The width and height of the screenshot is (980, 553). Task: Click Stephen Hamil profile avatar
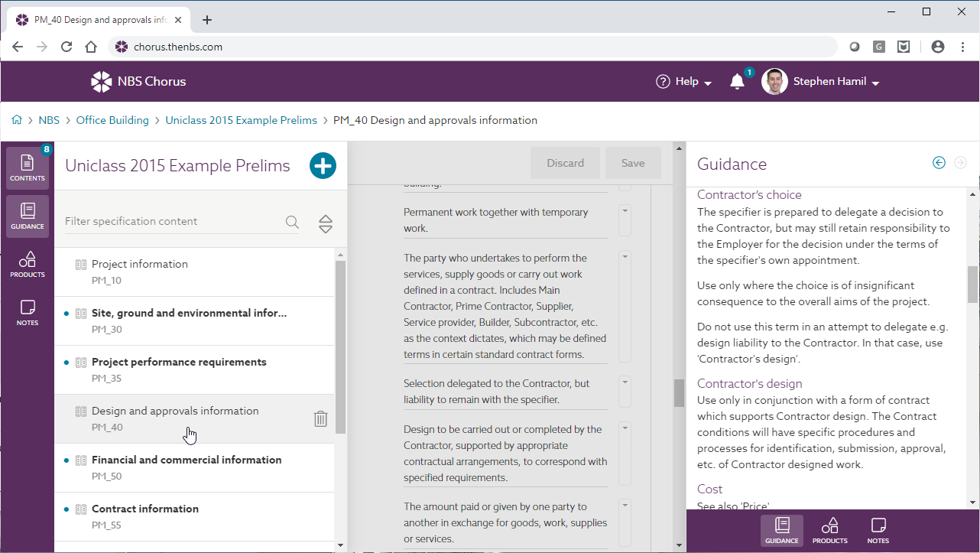(774, 81)
